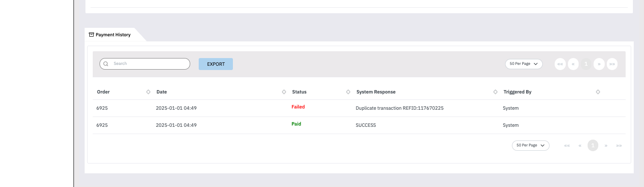Go to previous page in top pagination
Image resolution: width=644 pixels, height=187 pixels.
tap(573, 64)
